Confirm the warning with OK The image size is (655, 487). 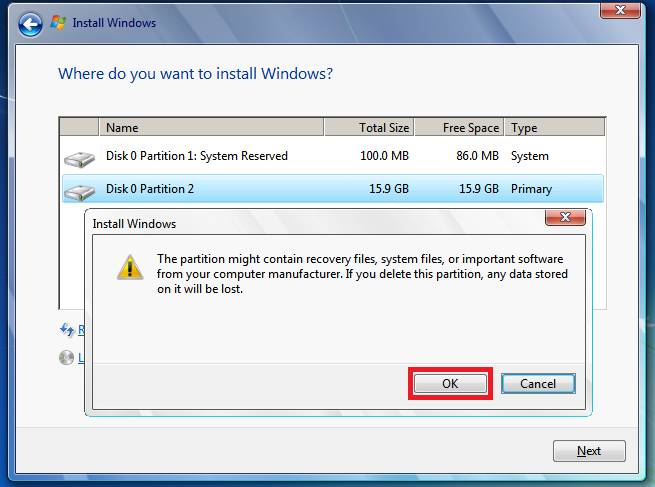tap(450, 383)
